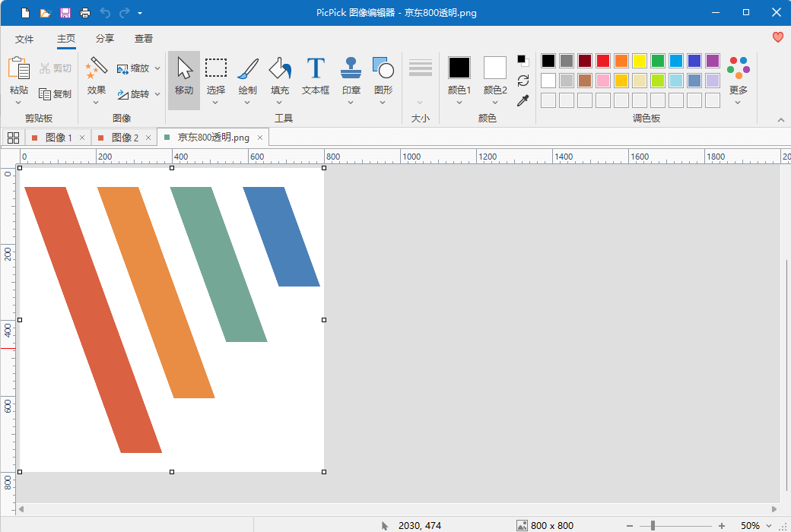Save with the purple floppy disk icon

pos(65,13)
